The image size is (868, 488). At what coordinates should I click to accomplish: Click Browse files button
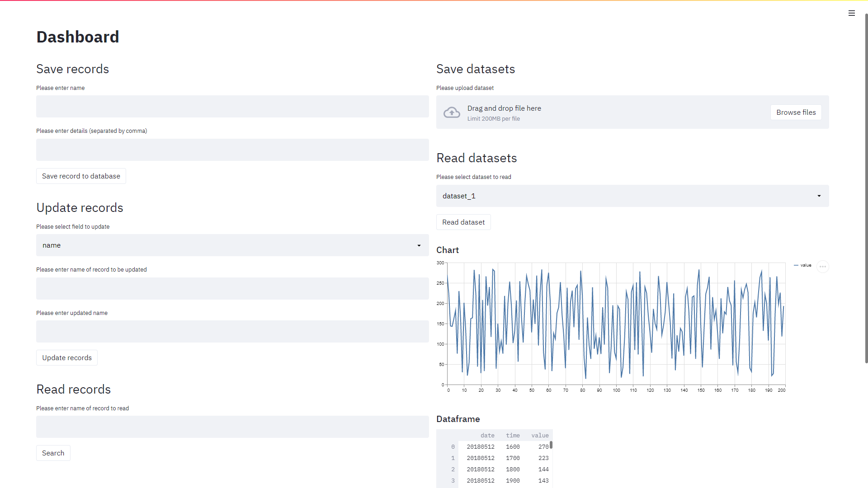tap(796, 113)
